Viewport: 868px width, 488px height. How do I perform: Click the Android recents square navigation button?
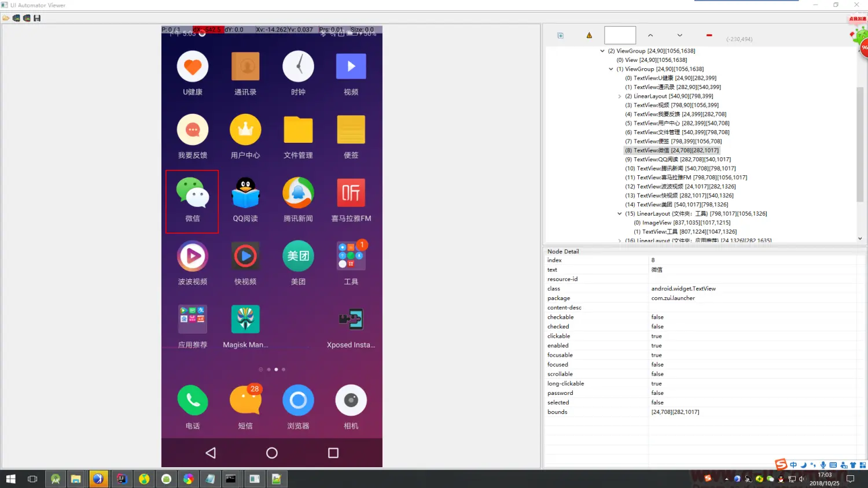(333, 453)
